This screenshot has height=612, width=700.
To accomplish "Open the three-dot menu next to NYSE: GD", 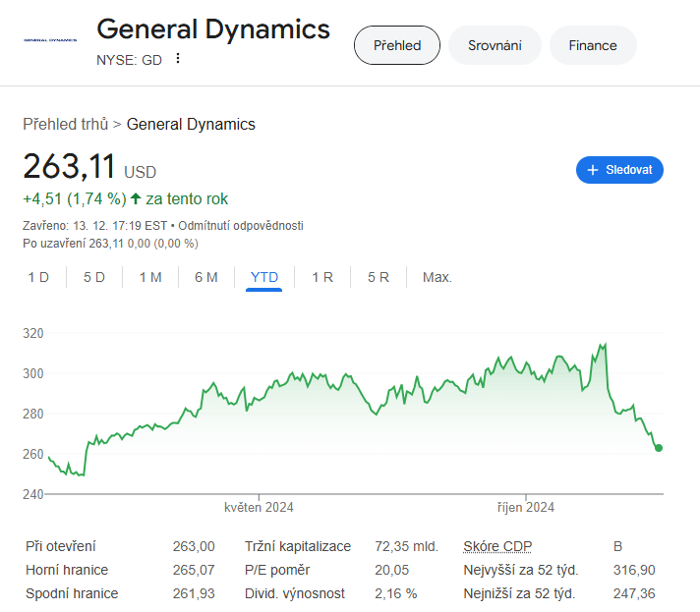I will pos(178,58).
